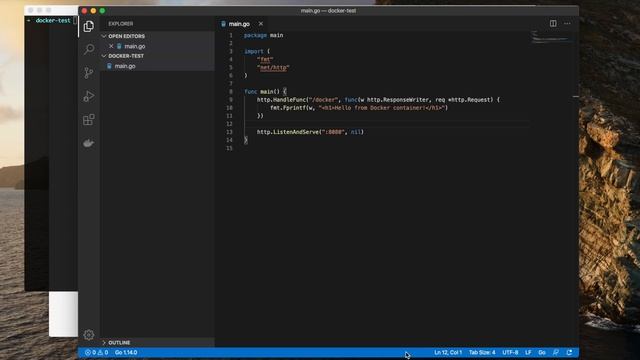
Task: Click the Split Editor icon
Action: point(553,24)
